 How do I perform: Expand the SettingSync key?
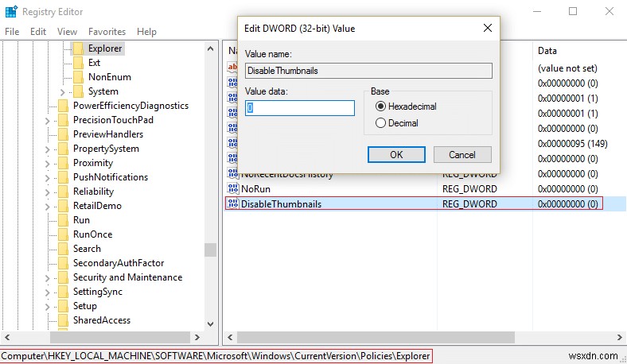(47, 292)
